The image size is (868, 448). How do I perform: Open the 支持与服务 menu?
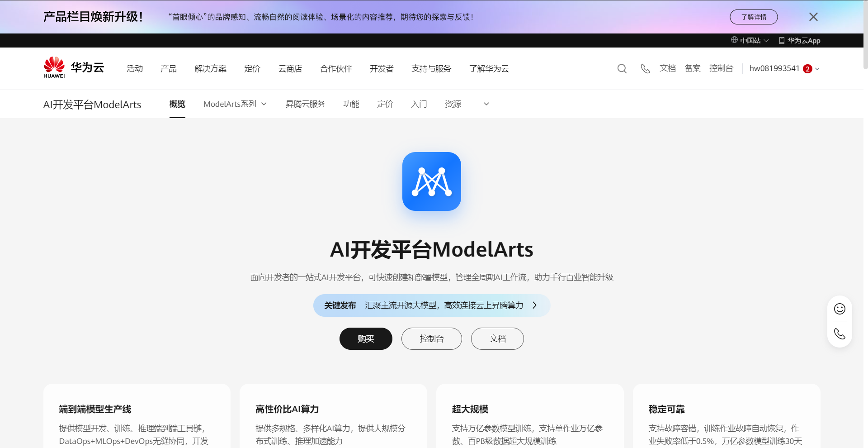(431, 68)
